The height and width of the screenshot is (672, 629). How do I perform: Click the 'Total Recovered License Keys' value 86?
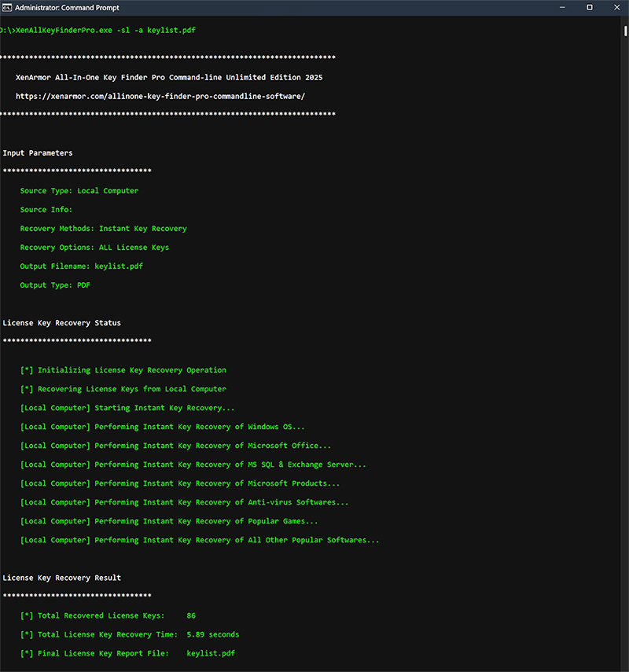coord(191,615)
